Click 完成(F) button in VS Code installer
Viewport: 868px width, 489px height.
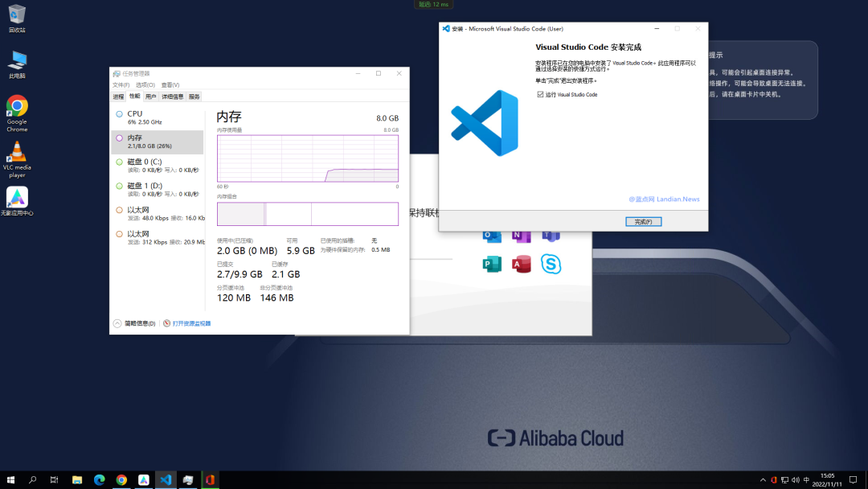point(643,221)
